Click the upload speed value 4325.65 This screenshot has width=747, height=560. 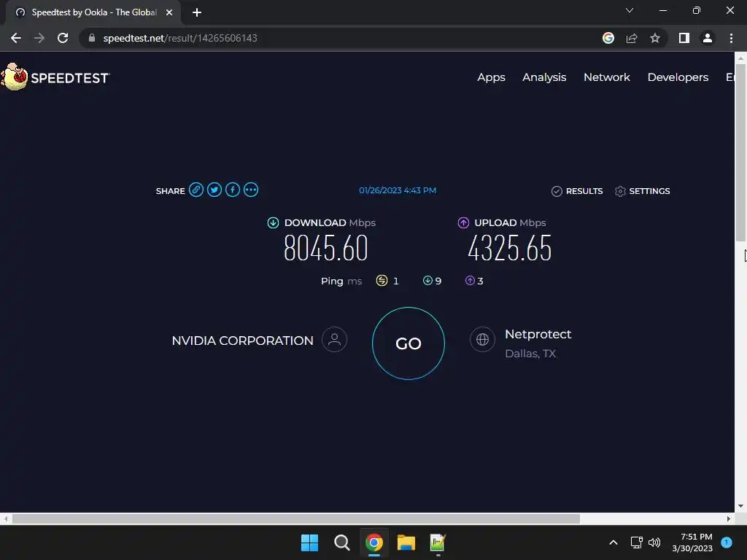[x=509, y=248]
